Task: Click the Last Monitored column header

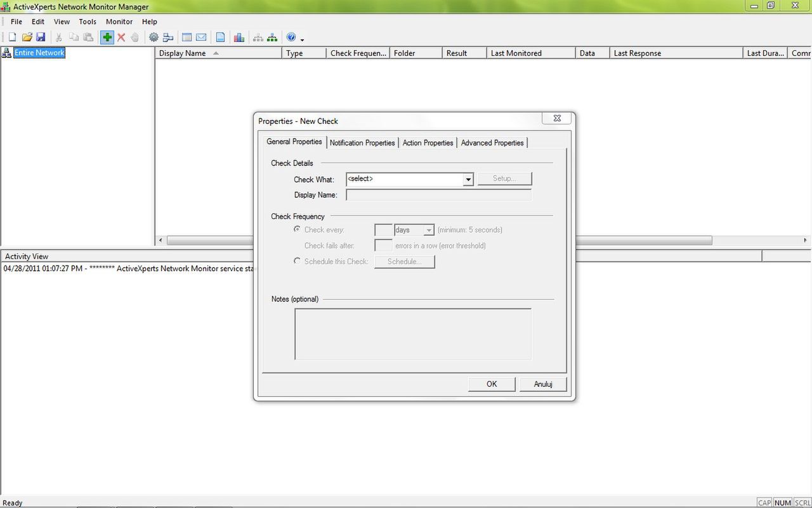Action: point(531,53)
